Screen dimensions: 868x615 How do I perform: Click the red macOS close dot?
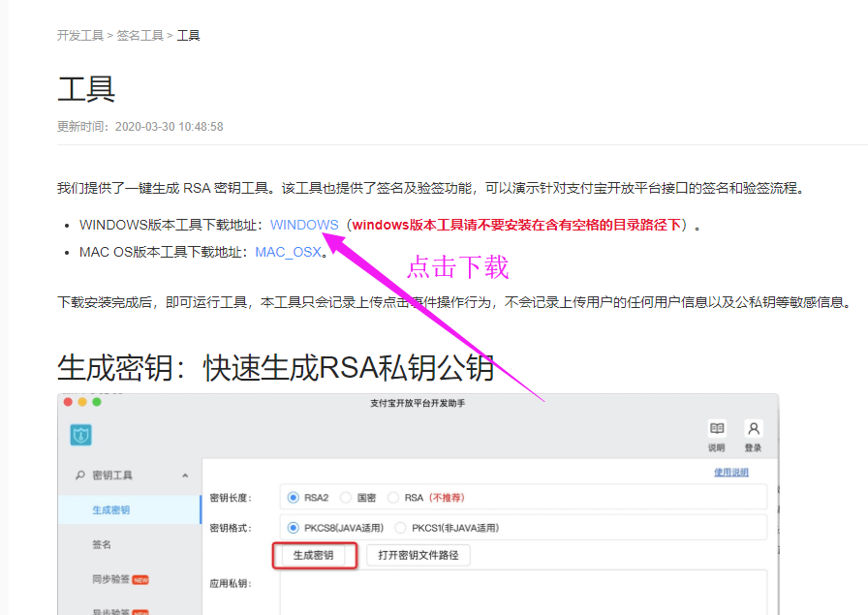tap(69, 402)
